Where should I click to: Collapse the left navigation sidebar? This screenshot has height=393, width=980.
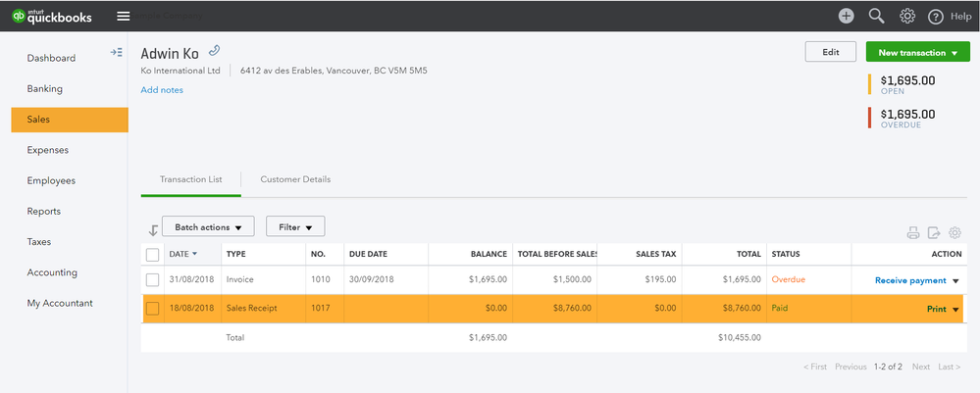[117, 53]
